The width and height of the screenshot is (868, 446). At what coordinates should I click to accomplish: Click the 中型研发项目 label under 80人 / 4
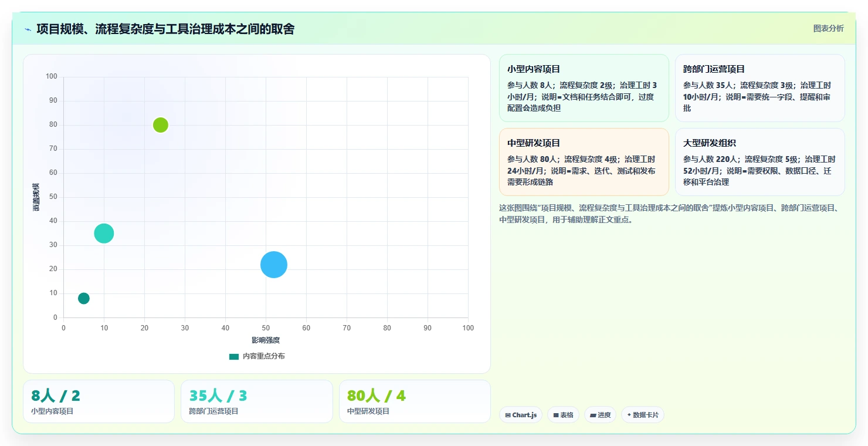(368, 411)
